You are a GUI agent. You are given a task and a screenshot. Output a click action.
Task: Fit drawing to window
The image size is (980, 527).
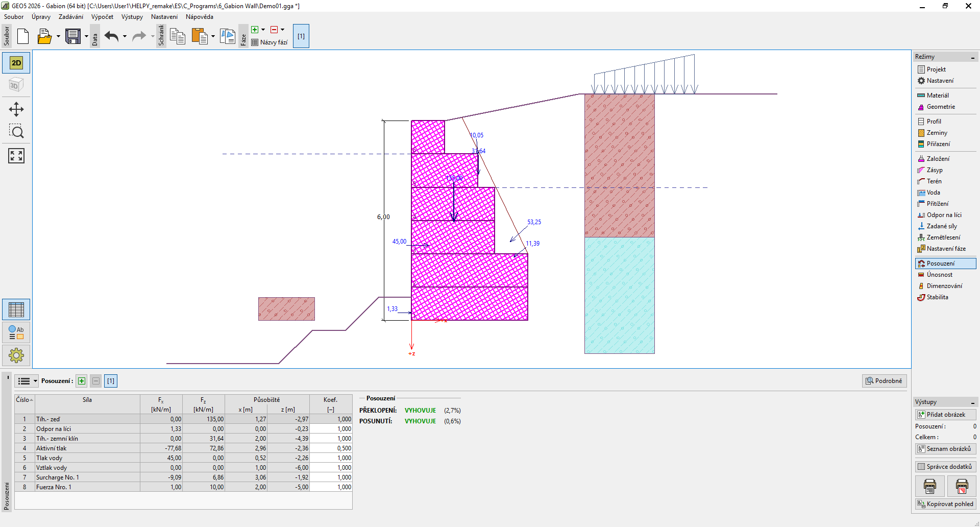point(16,156)
